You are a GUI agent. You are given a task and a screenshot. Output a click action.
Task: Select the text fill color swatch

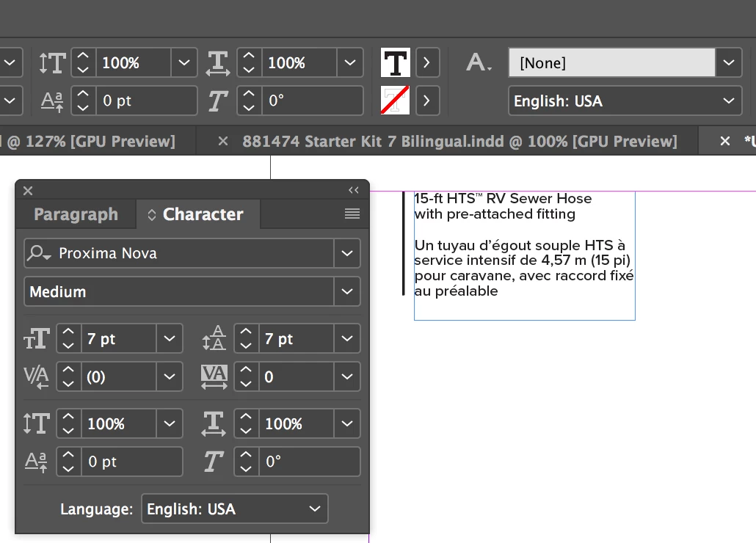[396, 62]
